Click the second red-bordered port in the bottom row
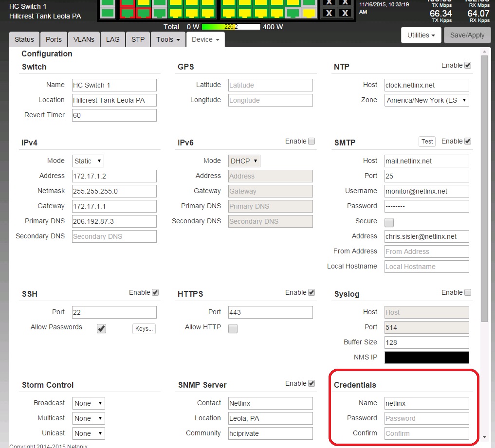This screenshot has height=448, width=495. tap(143, 13)
